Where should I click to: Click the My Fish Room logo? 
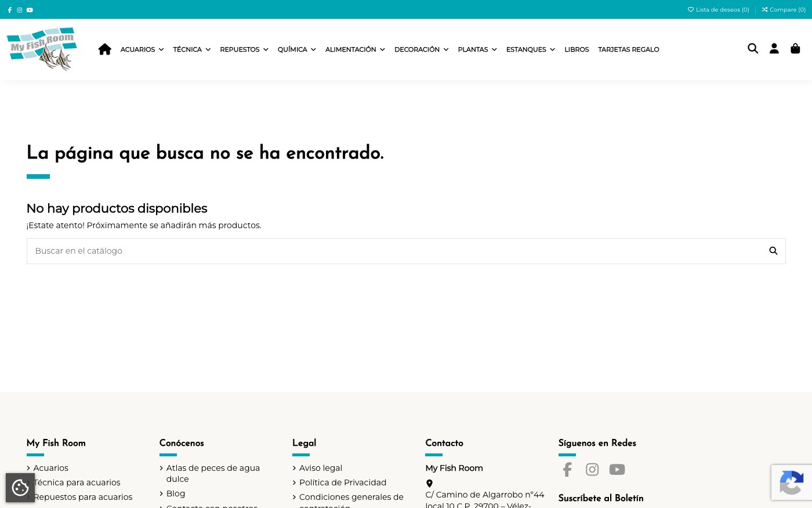point(42,49)
